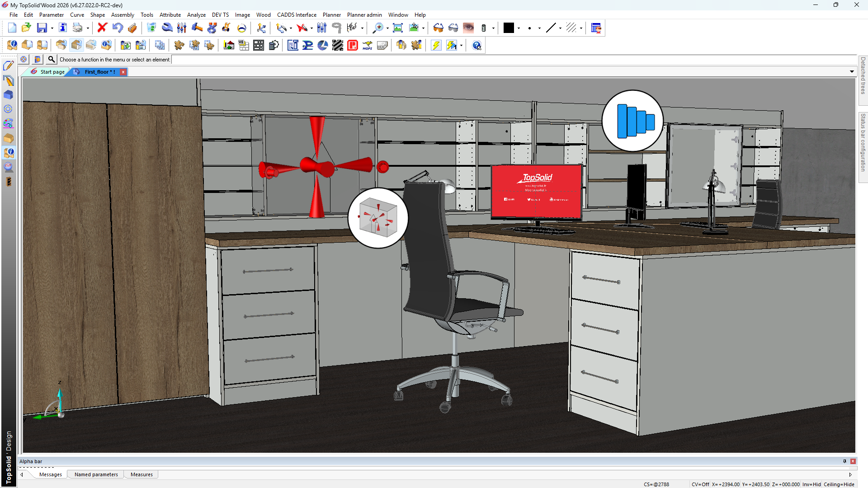
Task: Open the Measures tab
Action: 142,474
